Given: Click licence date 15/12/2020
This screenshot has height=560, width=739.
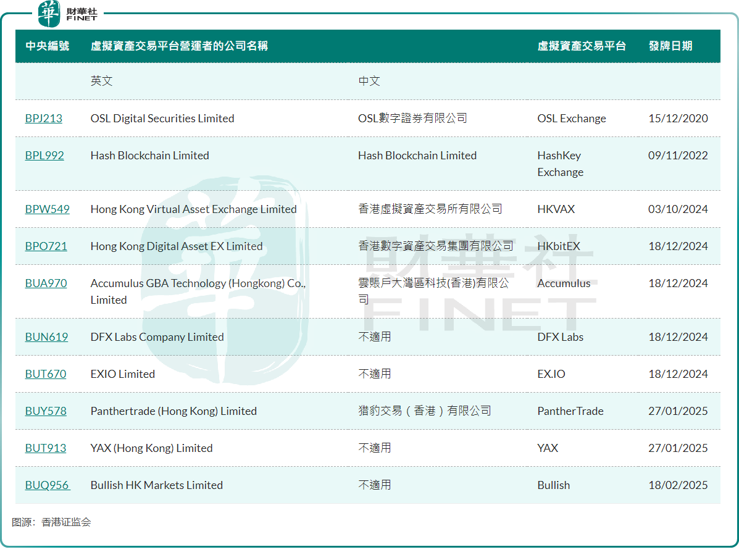Looking at the screenshot, I should [x=678, y=119].
